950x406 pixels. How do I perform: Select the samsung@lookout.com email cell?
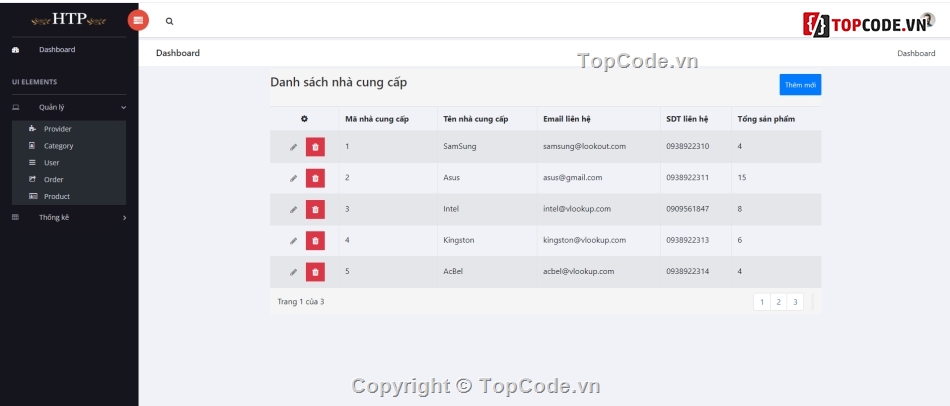click(585, 147)
